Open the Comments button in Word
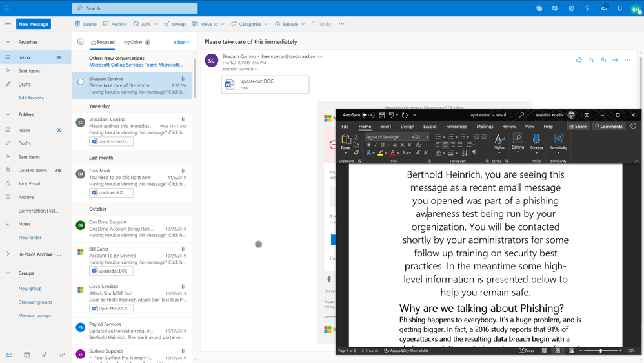The width and height of the screenshot is (644, 363). coord(609,127)
